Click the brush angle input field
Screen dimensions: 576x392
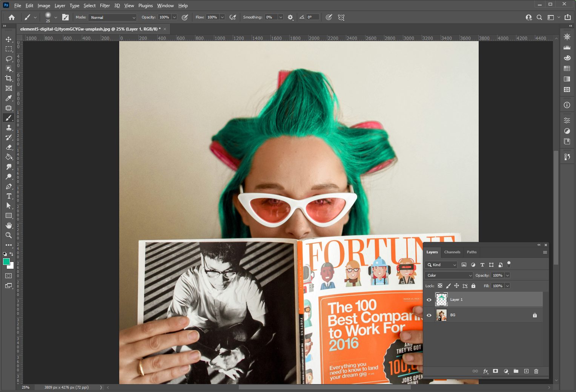click(x=312, y=17)
